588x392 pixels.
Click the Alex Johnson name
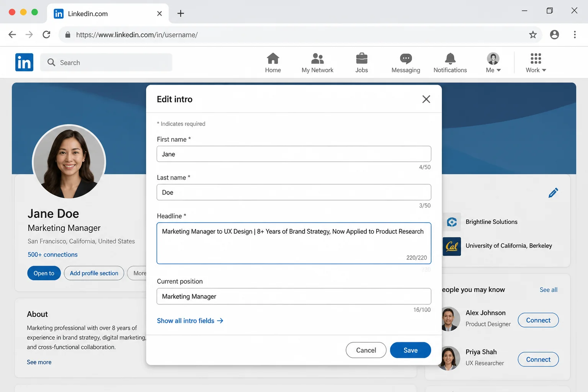[485, 313]
